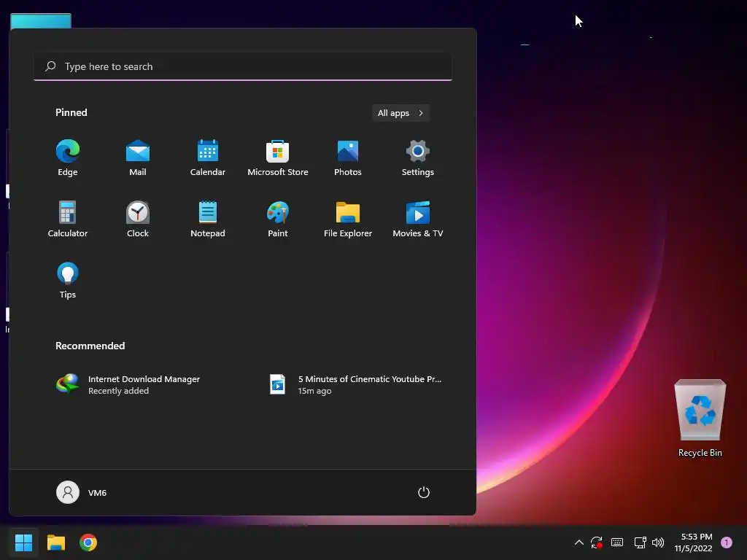
Task: Select the Recycle Bin desktop icon
Action: [700, 418]
